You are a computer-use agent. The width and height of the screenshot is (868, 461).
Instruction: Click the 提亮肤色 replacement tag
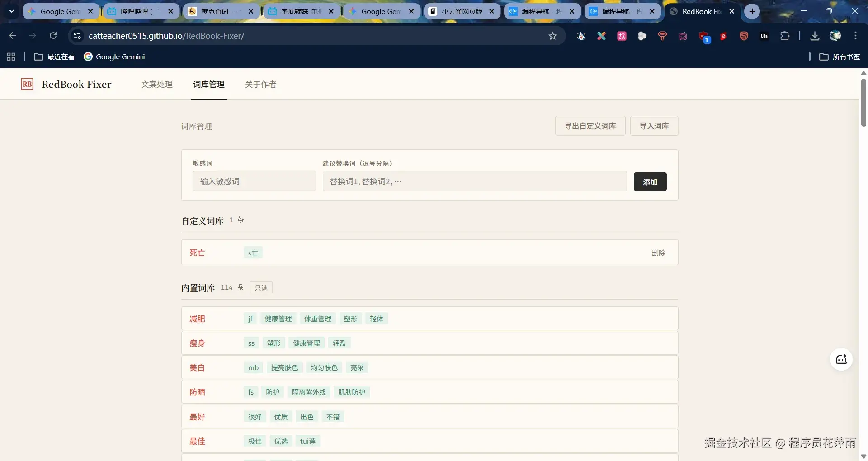285,367
